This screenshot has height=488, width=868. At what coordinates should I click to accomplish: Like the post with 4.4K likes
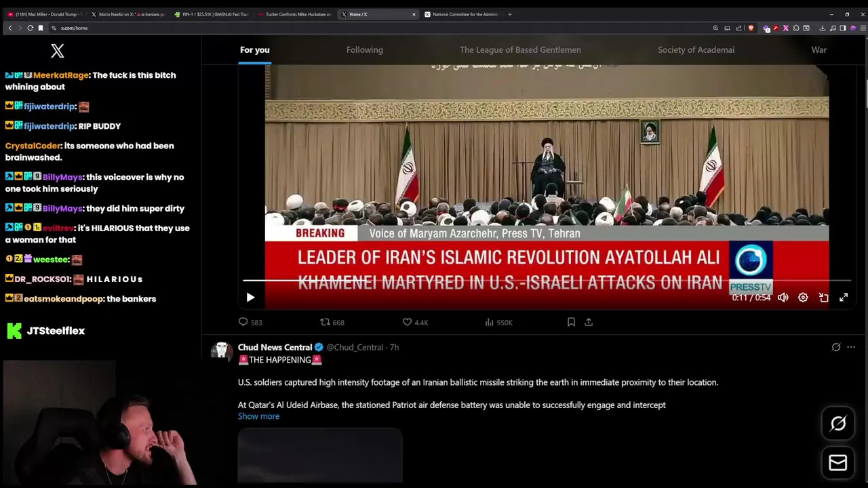pyautogui.click(x=416, y=323)
